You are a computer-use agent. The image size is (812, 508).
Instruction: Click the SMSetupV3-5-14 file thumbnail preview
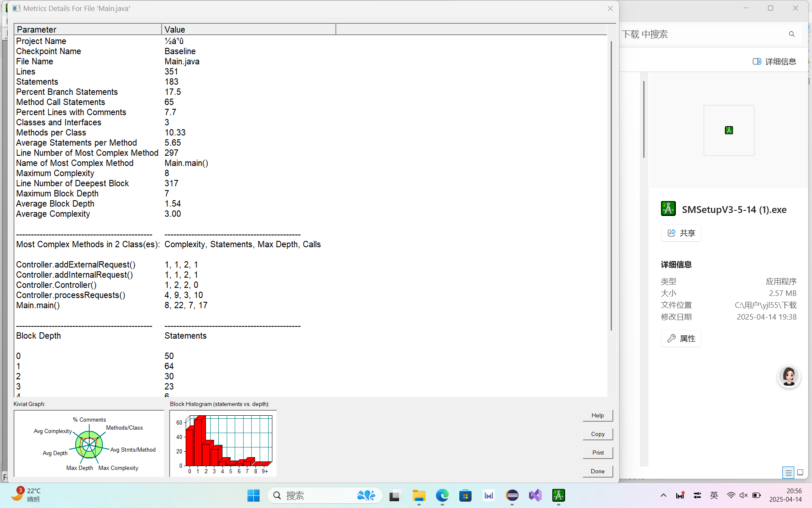[x=729, y=130]
